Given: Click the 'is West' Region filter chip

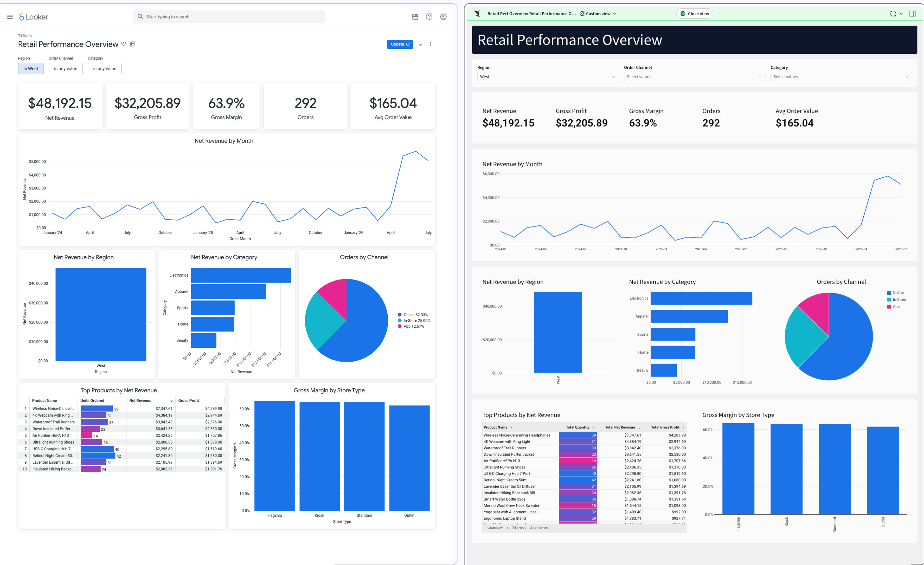Looking at the screenshot, I should (x=31, y=69).
